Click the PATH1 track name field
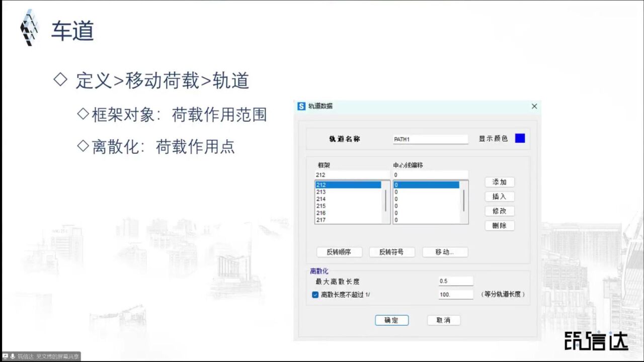Image resolution: width=644 pixels, height=362 pixels. pyautogui.click(x=430, y=139)
